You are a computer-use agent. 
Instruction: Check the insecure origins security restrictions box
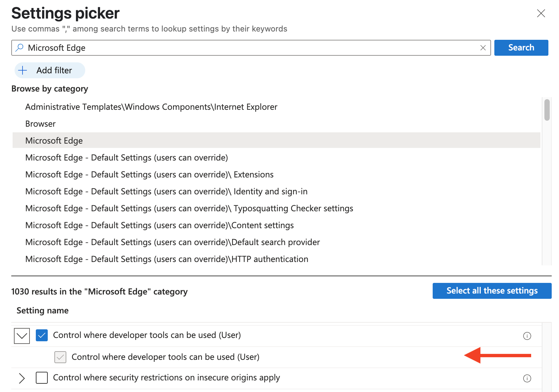coord(42,378)
